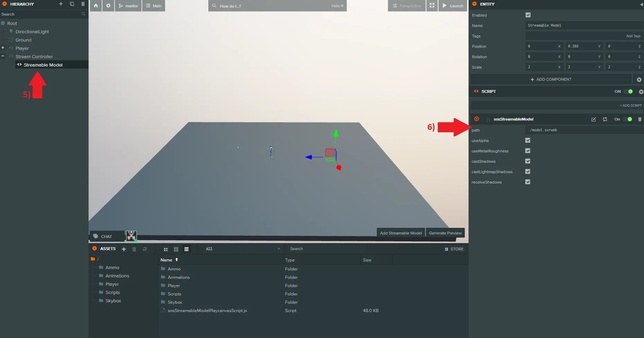644x338 pixels.
Task: Focus the script path input field
Action: 584,130
